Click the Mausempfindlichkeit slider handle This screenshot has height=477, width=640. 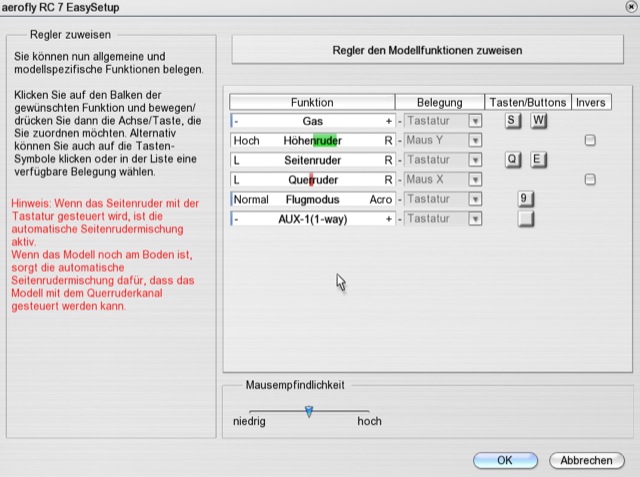pyautogui.click(x=309, y=411)
